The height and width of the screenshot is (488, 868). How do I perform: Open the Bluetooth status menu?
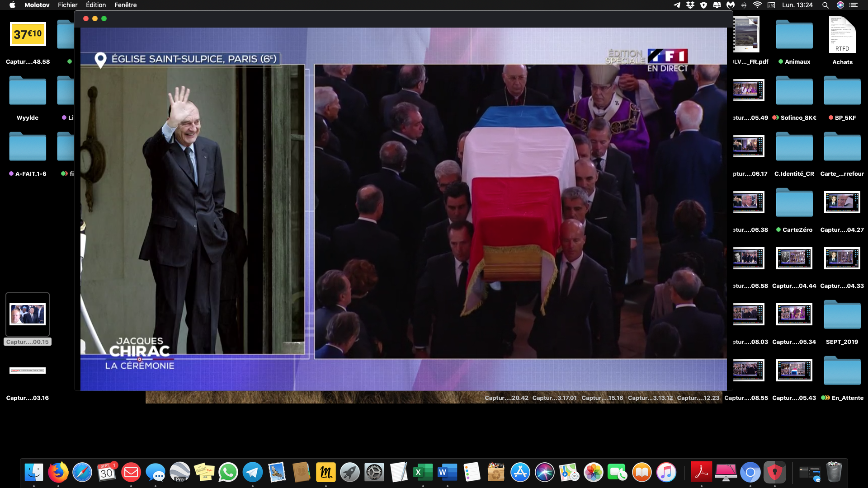click(x=744, y=5)
